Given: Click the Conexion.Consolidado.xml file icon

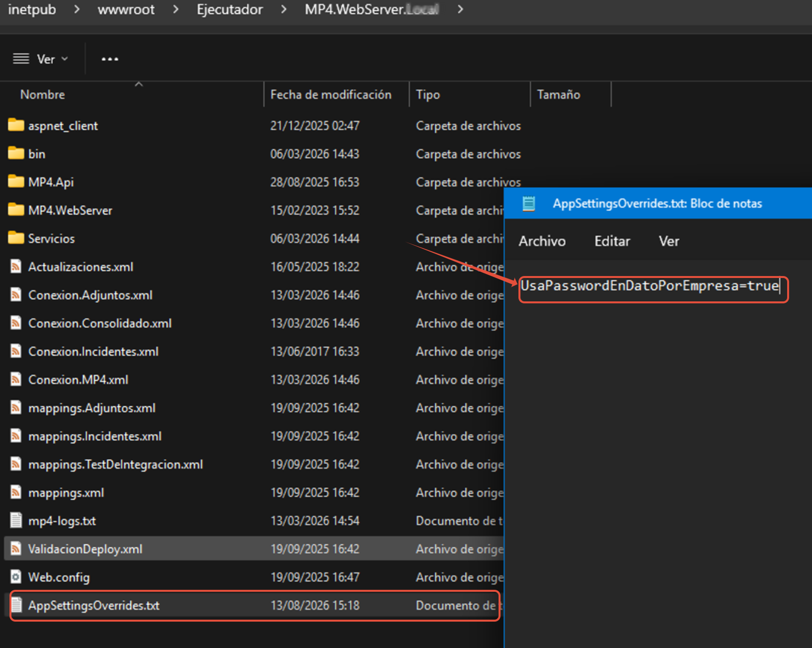Looking at the screenshot, I should point(16,323).
